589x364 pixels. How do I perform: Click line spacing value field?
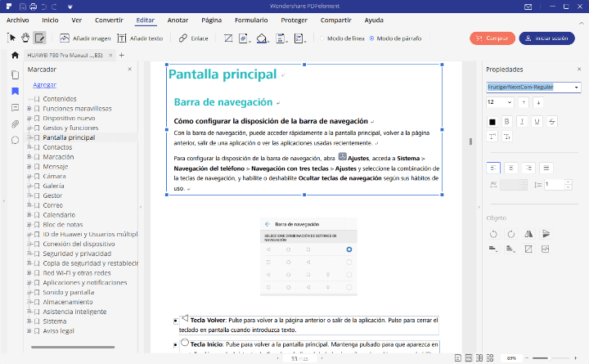(x=555, y=184)
